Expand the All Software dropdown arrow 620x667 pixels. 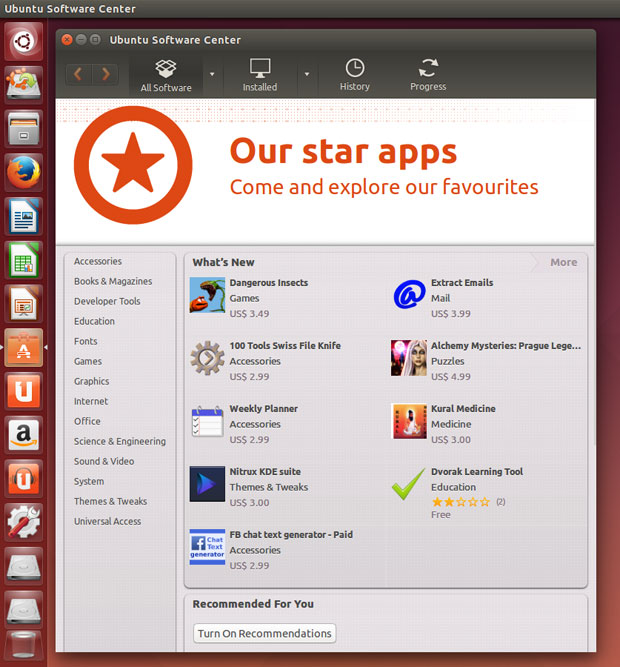[x=212, y=74]
